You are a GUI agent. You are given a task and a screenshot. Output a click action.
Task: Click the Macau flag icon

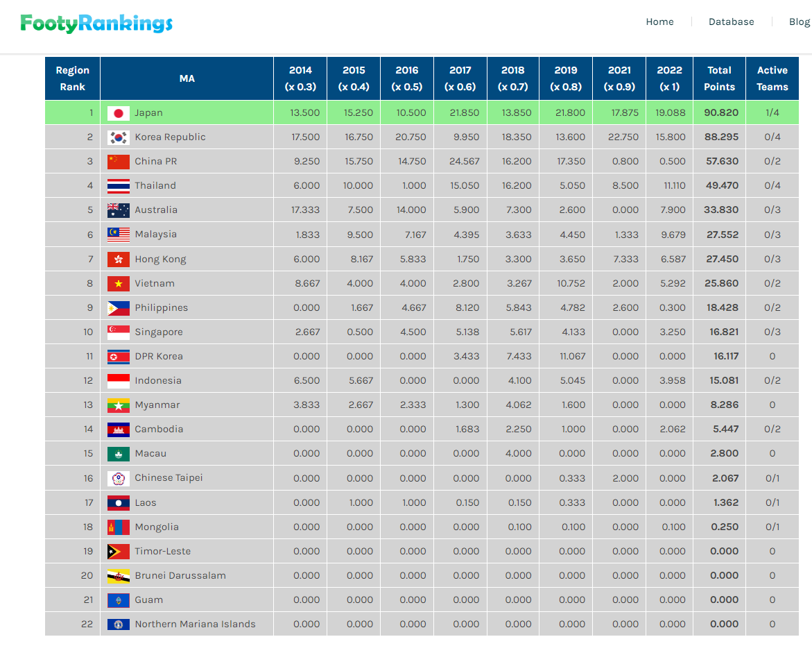(x=118, y=454)
